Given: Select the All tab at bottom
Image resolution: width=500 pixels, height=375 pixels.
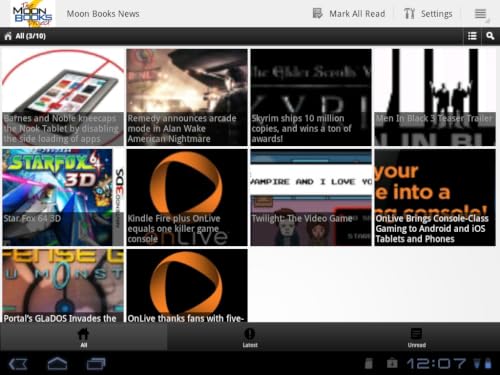Looking at the screenshot, I should coord(83,337).
